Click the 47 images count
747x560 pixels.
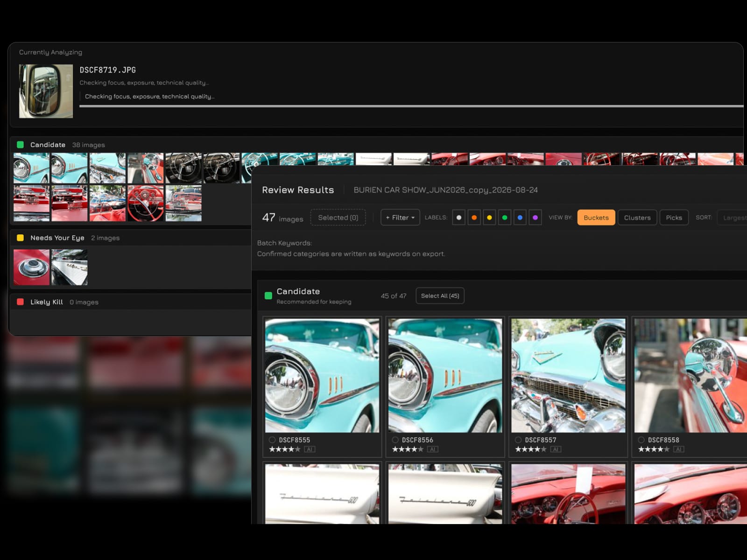click(282, 218)
